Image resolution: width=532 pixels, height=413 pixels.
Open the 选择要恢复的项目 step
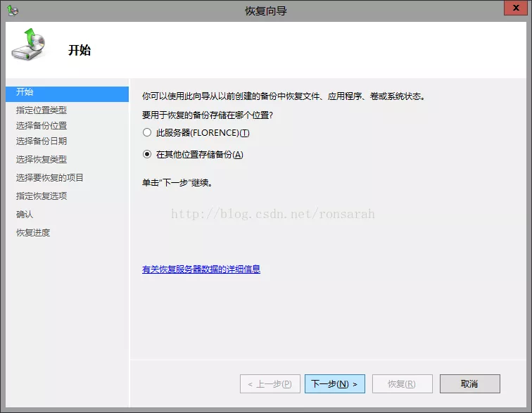(x=50, y=178)
